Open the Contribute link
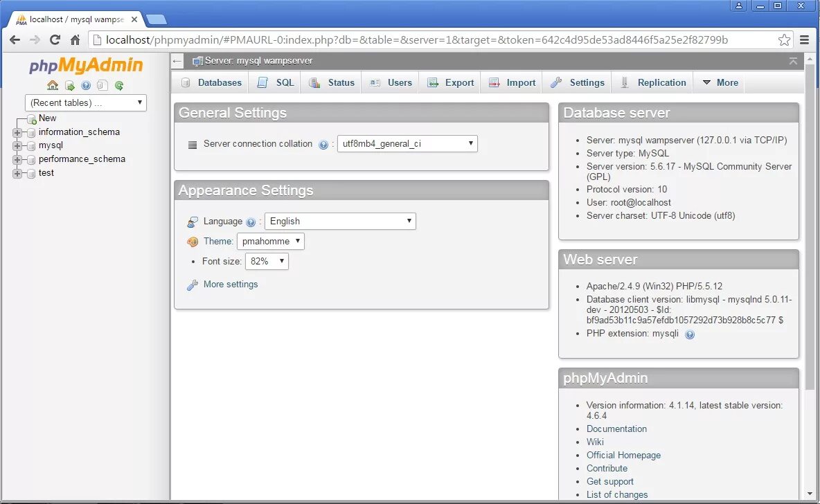This screenshot has height=504, width=820. (607, 469)
